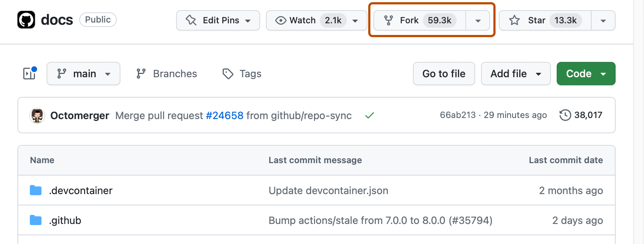This screenshot has height=244, width=644.
Task: Open the main branch selector
Action: pyautogui.click(x=83, y=74)
